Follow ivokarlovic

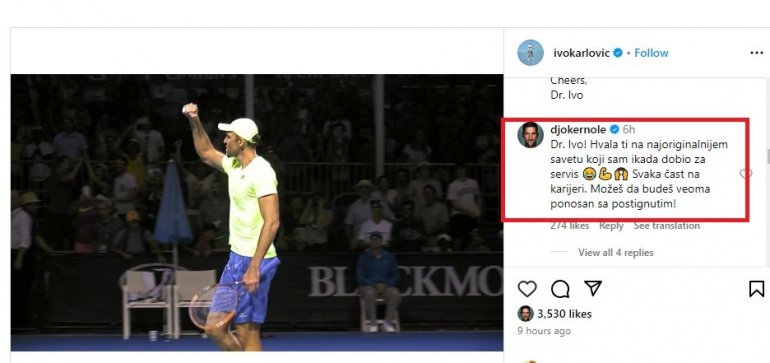tap(651, 53)
